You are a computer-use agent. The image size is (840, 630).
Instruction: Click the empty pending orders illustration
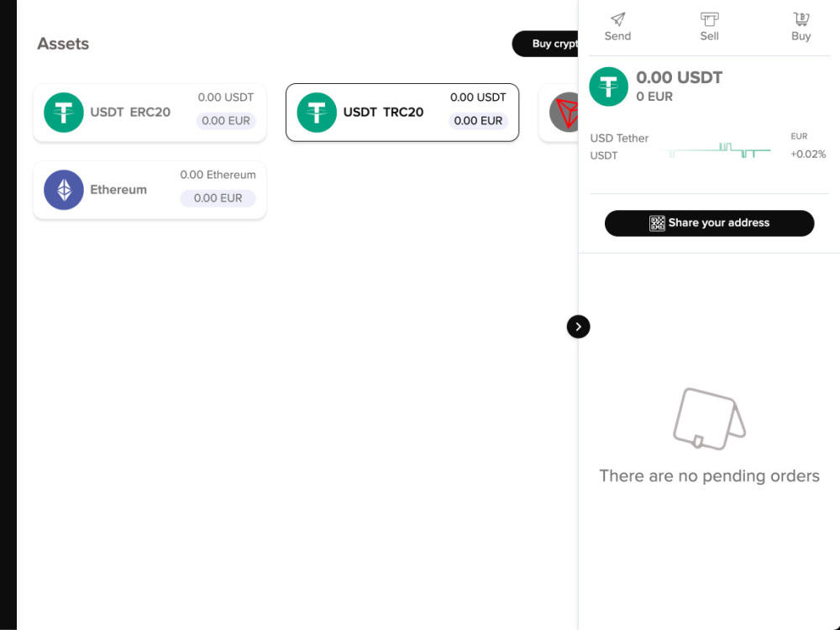(709, 419)
